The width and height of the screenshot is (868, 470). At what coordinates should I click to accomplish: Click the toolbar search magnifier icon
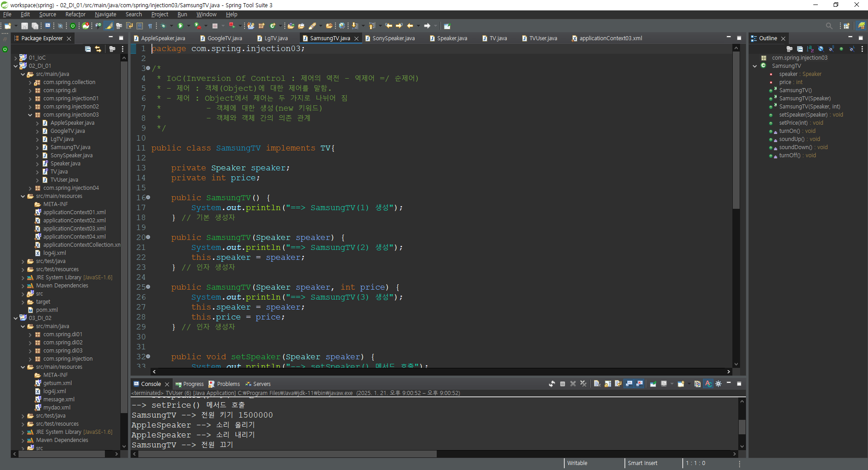[829, 26]
